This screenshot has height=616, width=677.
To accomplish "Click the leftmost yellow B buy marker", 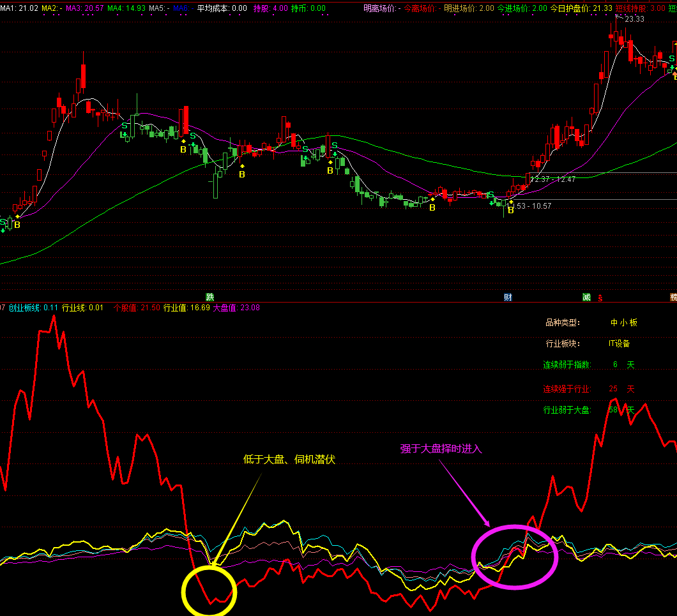I will (17, 225).
